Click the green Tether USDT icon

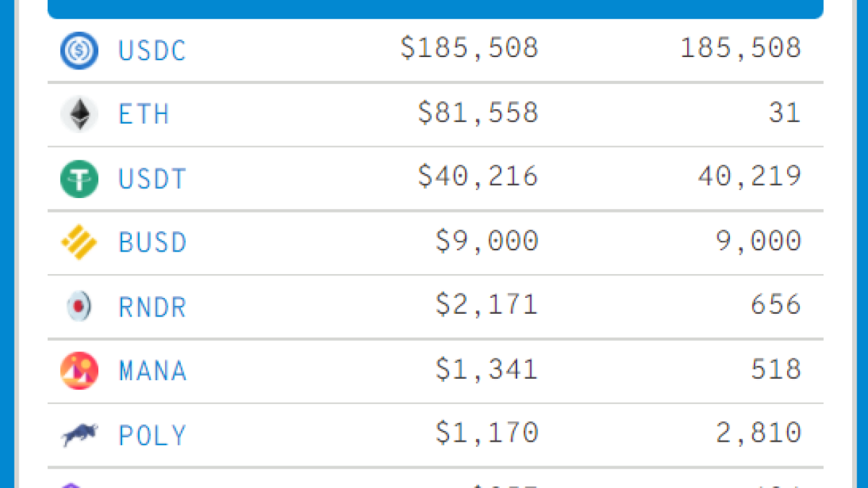click(79, 179)
